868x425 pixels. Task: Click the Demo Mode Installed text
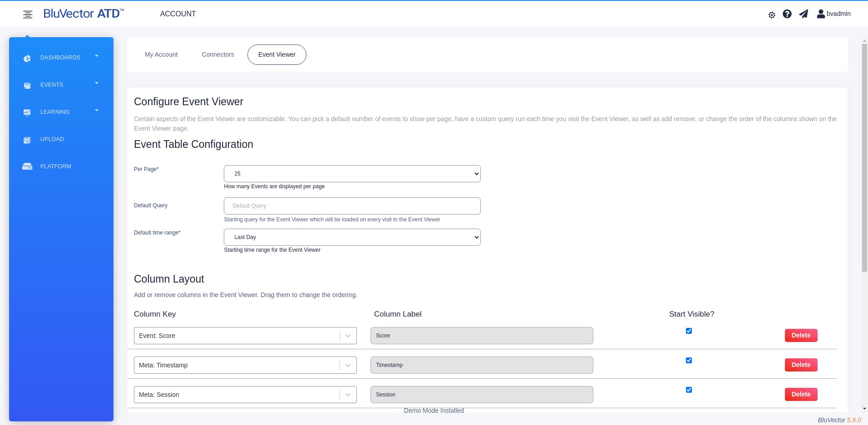point(434,410)
